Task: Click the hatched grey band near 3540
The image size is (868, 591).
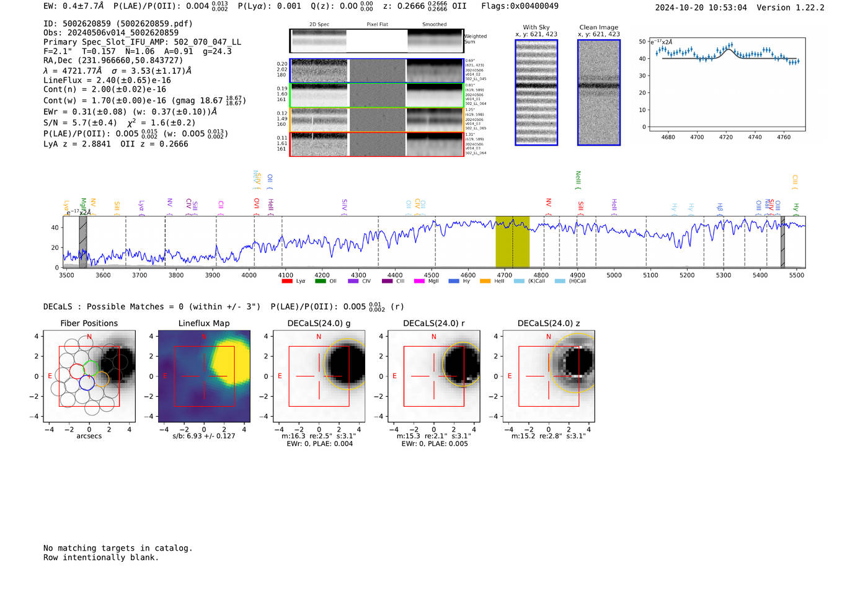Action: coord(83,242)
